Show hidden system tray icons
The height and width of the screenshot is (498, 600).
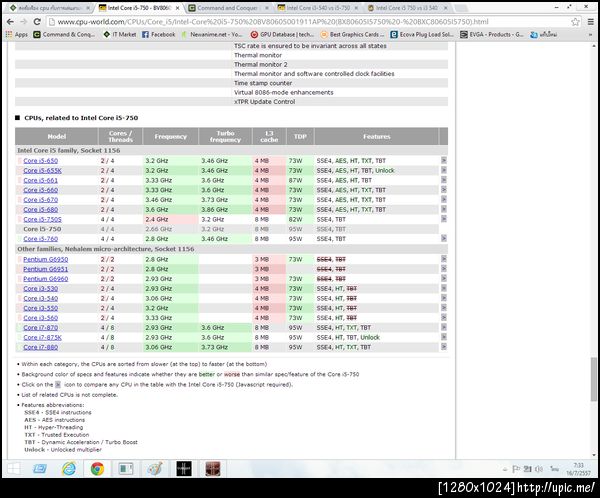tap(505, 469)
